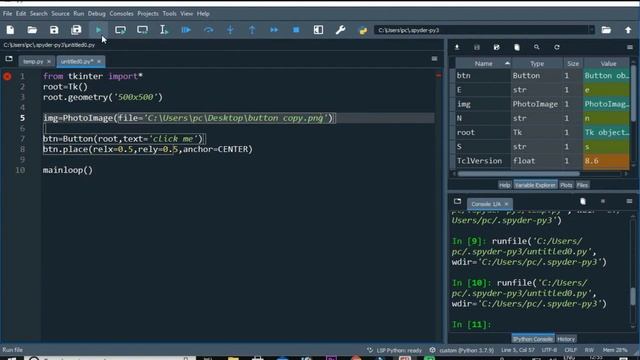Maximize the current pane
Screen dimensions: 640x360
coord(318,30)
